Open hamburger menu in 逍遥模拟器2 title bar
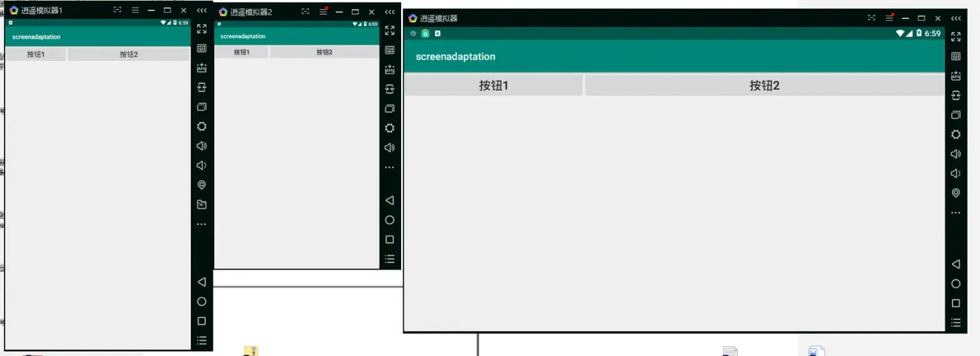 tap(323, 12)
